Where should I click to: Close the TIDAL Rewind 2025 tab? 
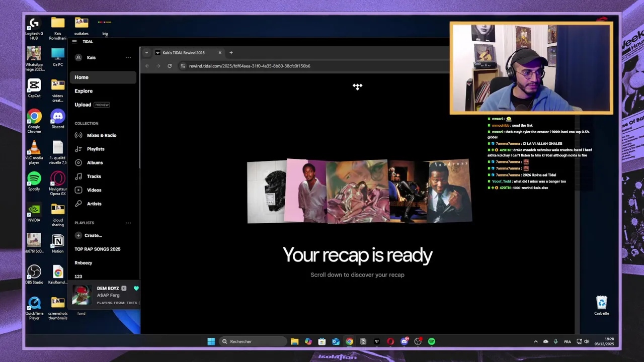coord(220,53)
